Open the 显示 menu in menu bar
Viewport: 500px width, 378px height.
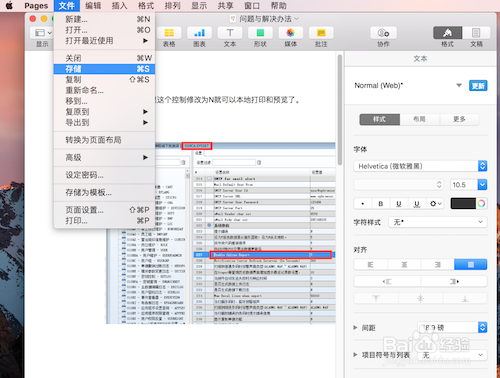pyautogui.click(x=199, y=6)
